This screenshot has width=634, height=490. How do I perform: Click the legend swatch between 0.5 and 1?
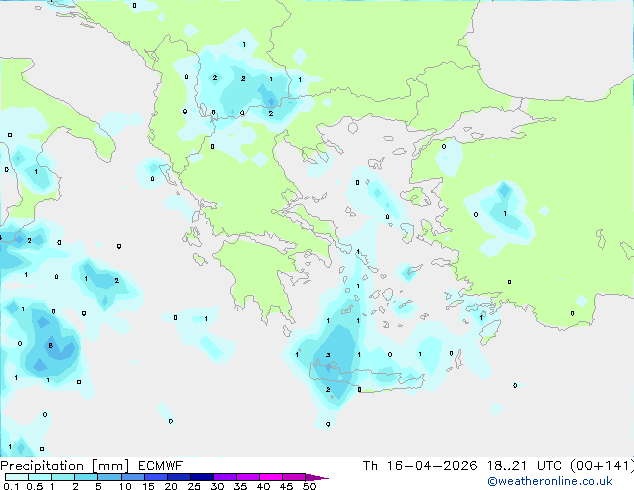coord(40,477)
